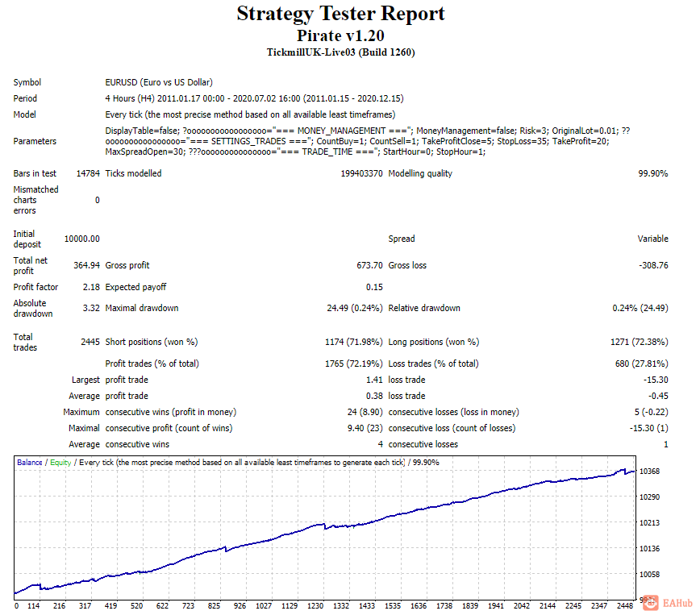Click short positions value 1174 (71.98%)

353,342
